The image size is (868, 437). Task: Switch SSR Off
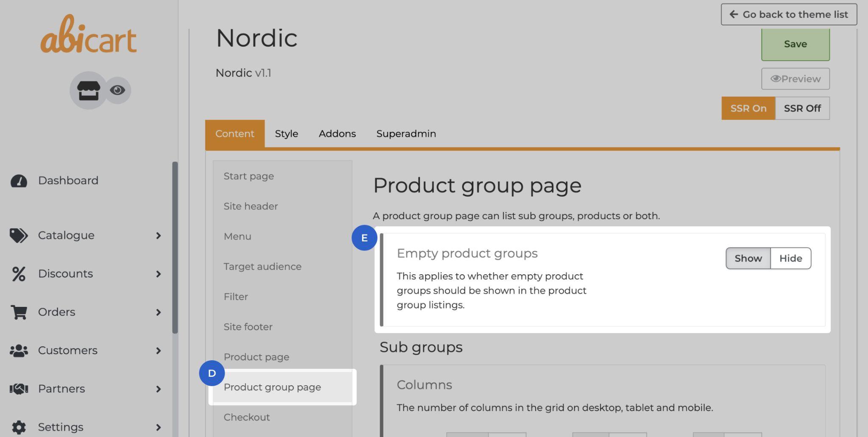pyautogui.click(x=802, y=108)
